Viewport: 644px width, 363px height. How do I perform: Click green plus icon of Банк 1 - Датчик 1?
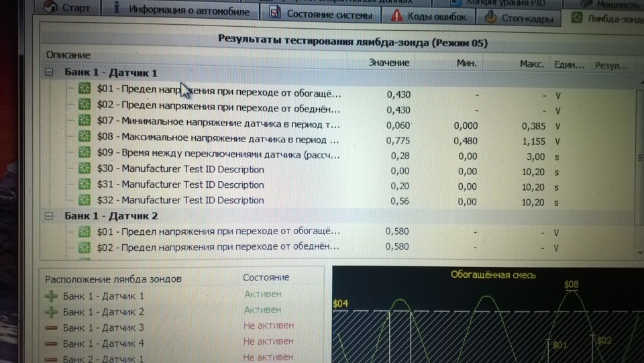tap(52, 296)
